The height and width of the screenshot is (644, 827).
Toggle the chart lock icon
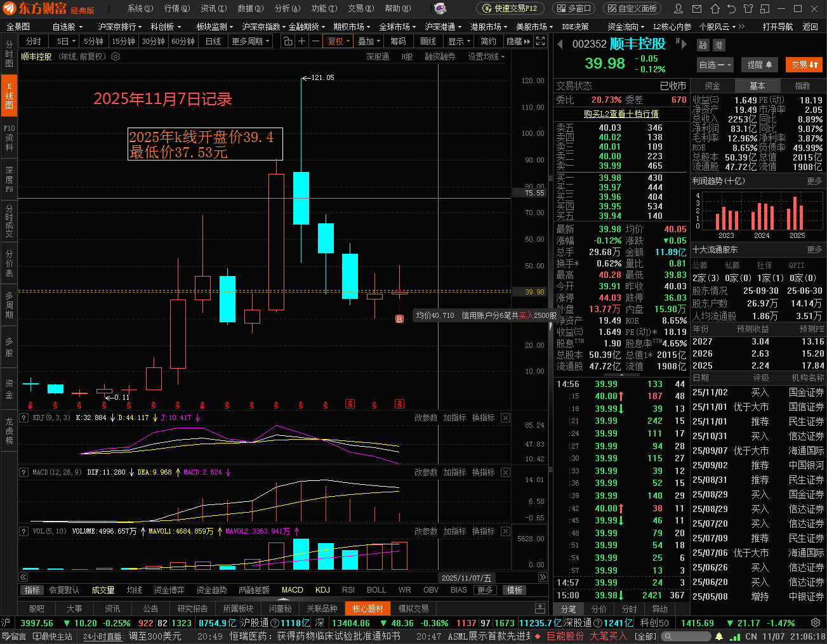[x=288, y=41]
